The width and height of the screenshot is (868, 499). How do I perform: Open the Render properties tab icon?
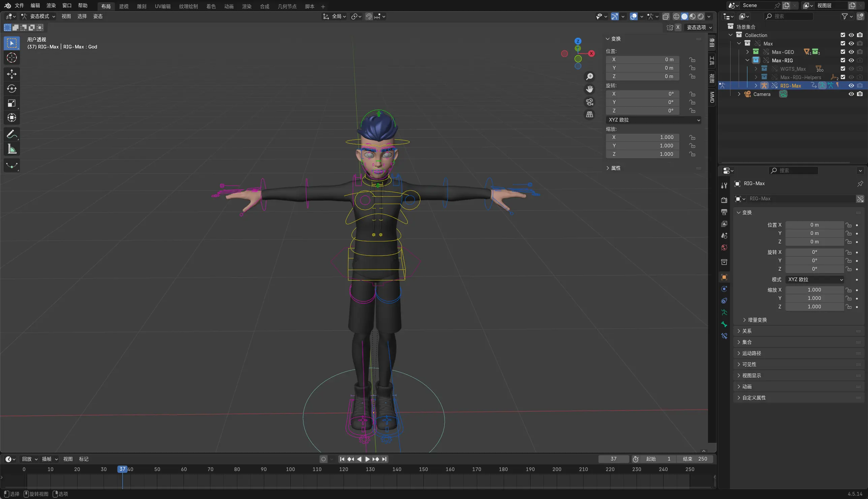[x=724, y=200]
